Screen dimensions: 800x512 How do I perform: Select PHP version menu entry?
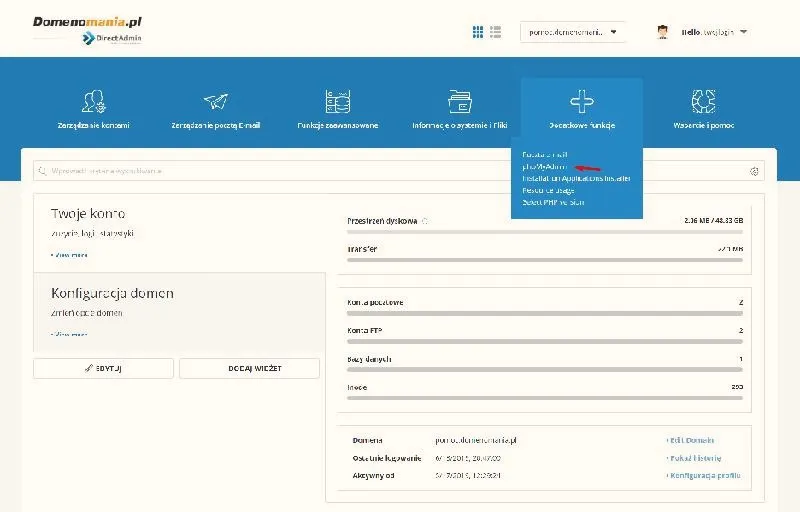[553, 202]
